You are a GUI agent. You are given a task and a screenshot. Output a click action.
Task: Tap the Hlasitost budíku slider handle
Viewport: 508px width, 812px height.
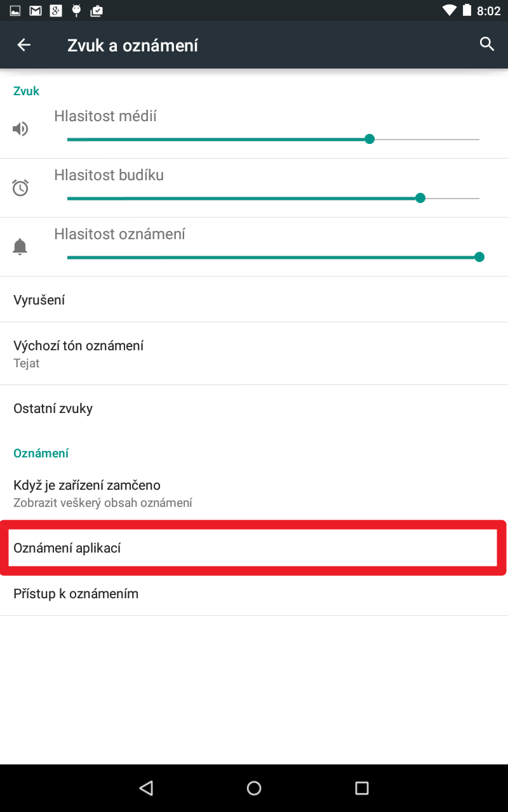[x=420, y=198]
